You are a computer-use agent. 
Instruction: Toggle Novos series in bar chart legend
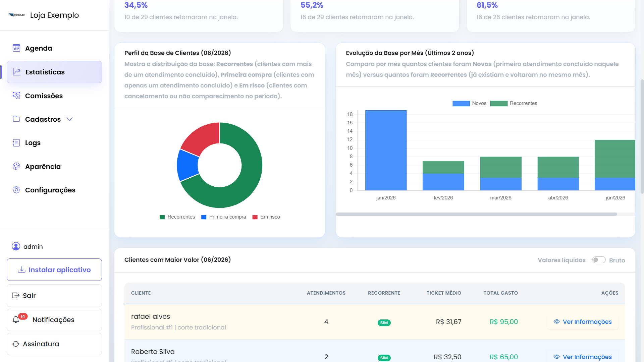[469, 103]
